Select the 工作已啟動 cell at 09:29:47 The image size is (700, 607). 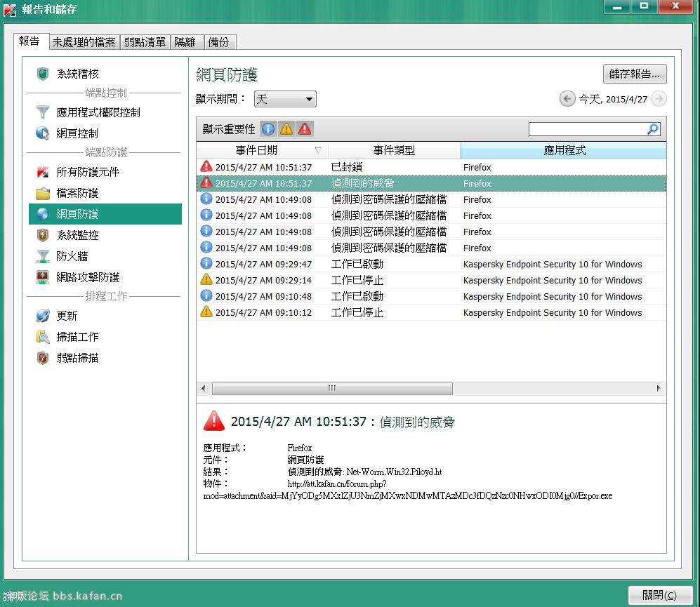pyautogui.click(x=357, y=264)
